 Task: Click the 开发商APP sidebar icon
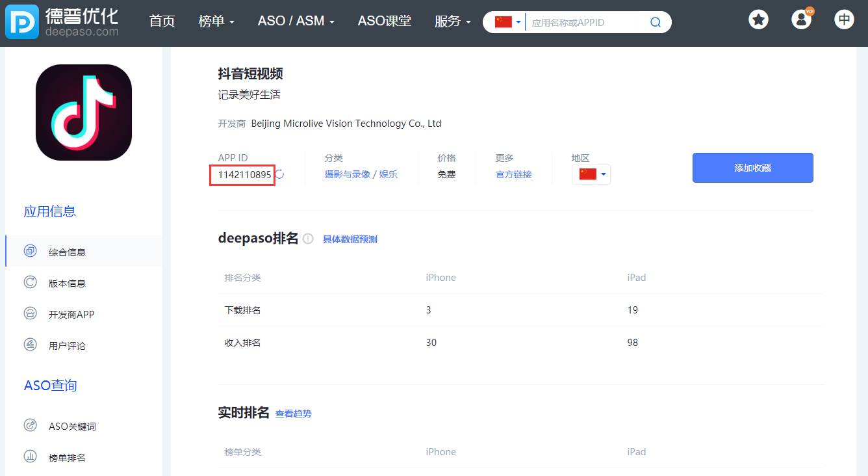click(x=31, y=313)
